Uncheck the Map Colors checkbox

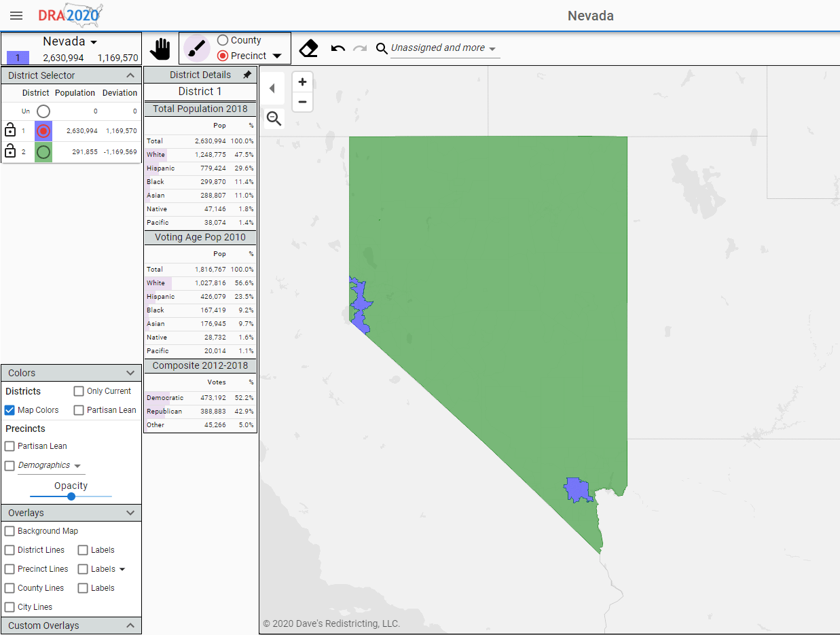(8, 410)
